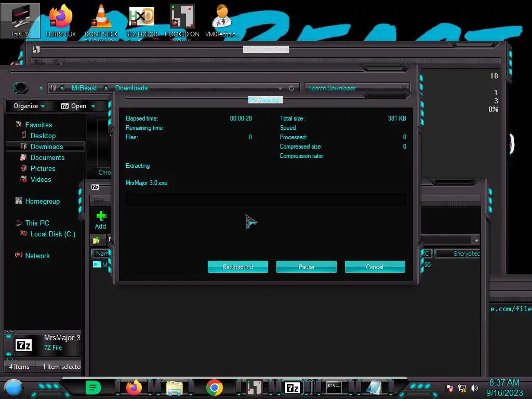Select Downloads in address breadcrumb
The image size is (532, 399).
pos(131,88)
